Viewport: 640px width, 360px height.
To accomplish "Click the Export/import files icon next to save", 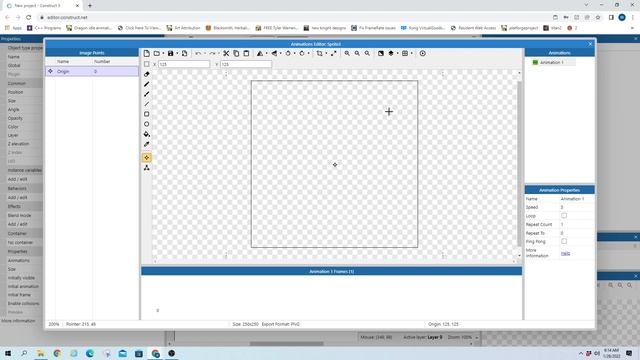I will click(x=184, y=53).
